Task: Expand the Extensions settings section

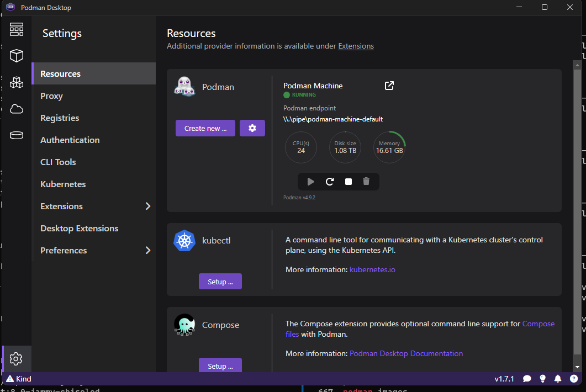Action: tap(147, 206)
